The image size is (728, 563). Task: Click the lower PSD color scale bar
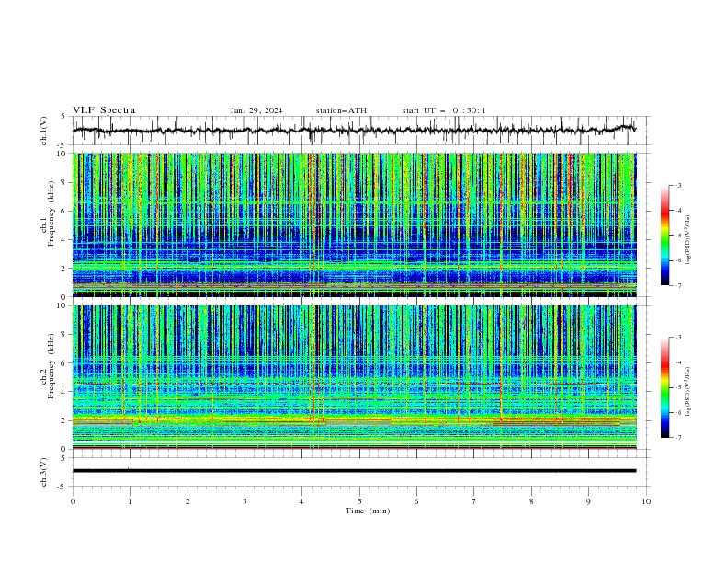click(x=665, y=387)
